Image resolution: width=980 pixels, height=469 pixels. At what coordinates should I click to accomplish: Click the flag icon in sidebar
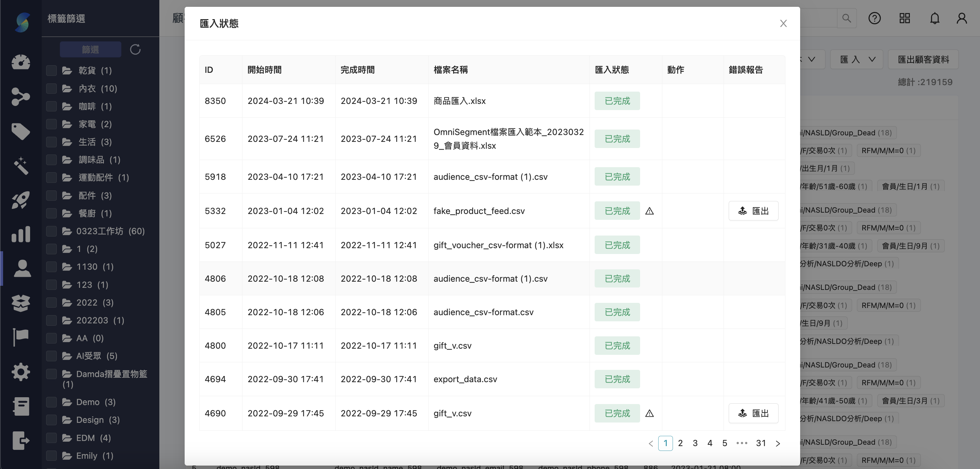tap(21, 337)
